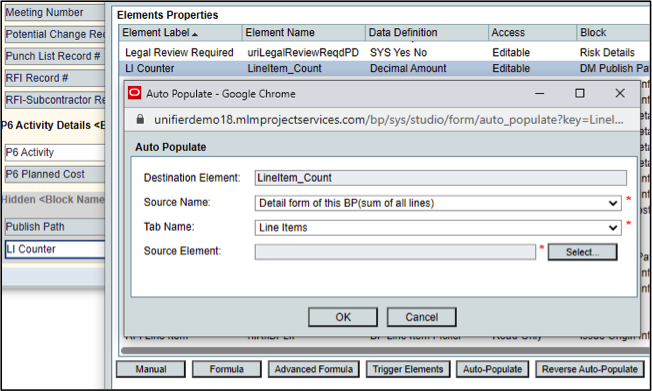The width and height of the screenshot is (652, 391).
Task: Select the P6 Planned Cost field
Action: pos(54,174)
